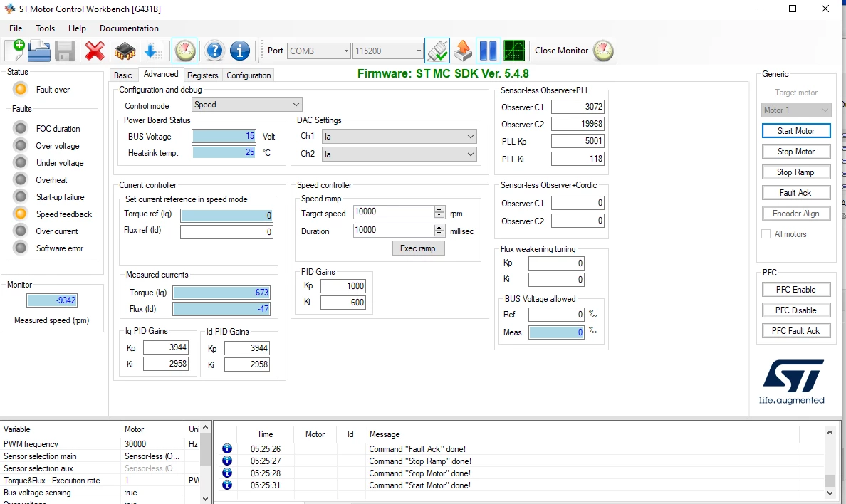846x504 pixels.
Task: Open the green plotter graph icon
Action: [514, 51]
